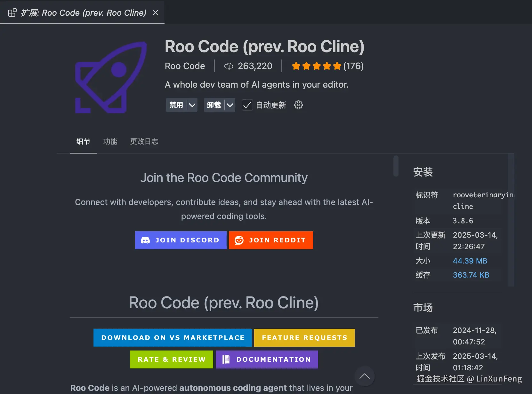The width and height of the screenshot is (532, 394).
Task: Click the 禁用 button
Action: click(x=176, y=105)
